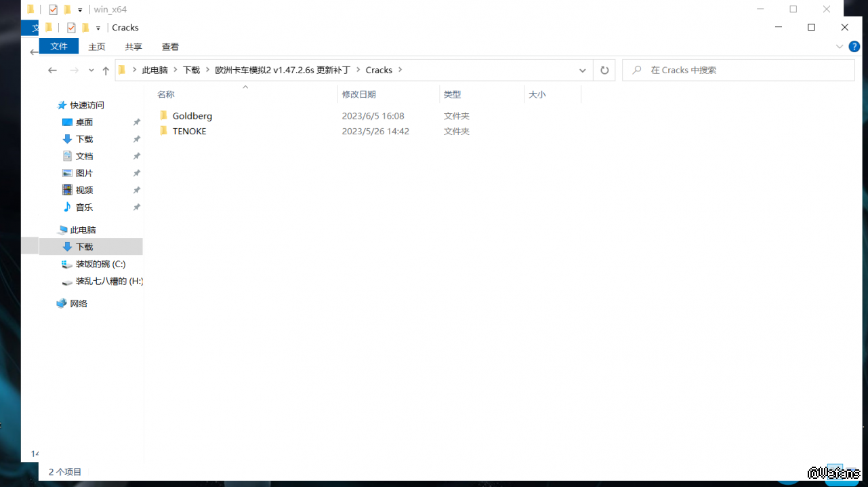Open 视频 in sidebar
Screen dimensions: 868x487
[x=84, y=190]
